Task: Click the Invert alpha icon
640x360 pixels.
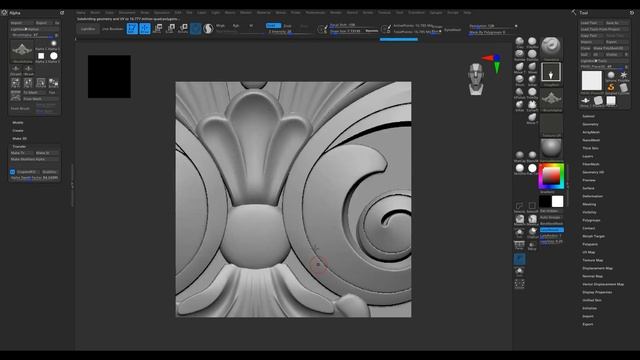Action: (53, 83)
